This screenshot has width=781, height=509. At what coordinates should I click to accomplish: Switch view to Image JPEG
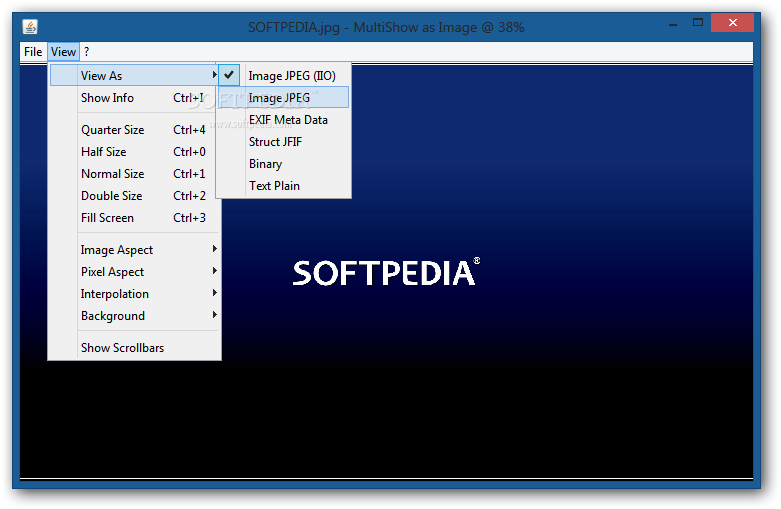pyautogui.click(x=283, y=98)
